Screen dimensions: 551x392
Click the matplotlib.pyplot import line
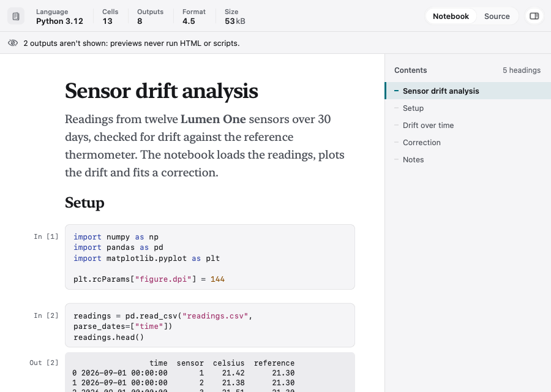coord(146,258)
